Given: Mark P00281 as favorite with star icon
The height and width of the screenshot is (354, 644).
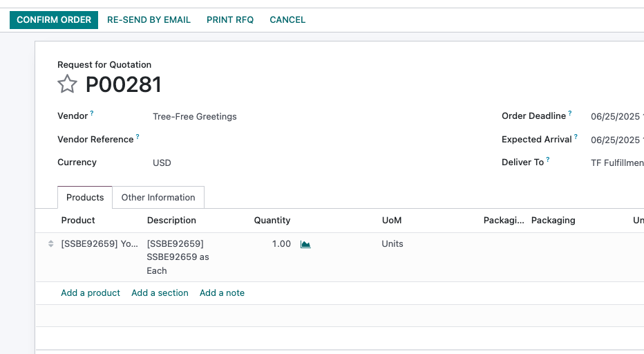Looking at the screenshot, I should [67, 84].
